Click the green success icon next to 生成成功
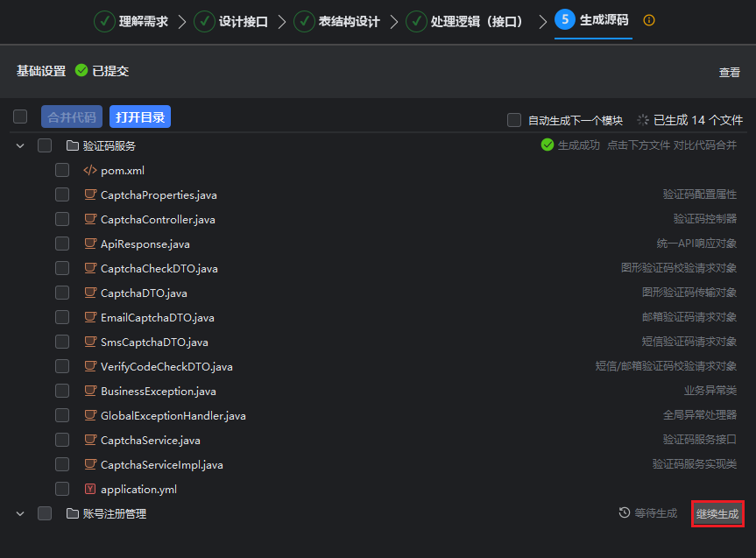The width and height of the screenshot is (756, 558). pyautogui.click(x=548, y=145)
